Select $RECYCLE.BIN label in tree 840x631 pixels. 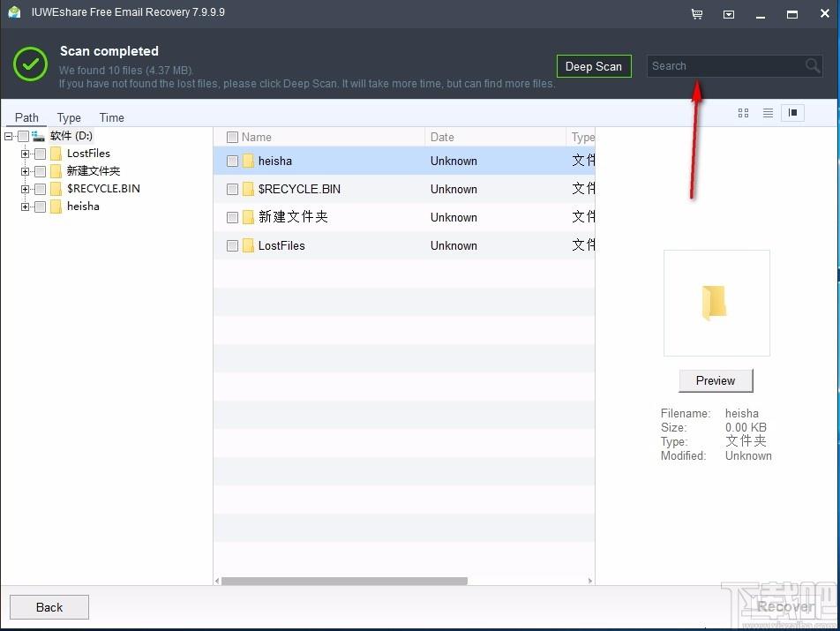103,189
